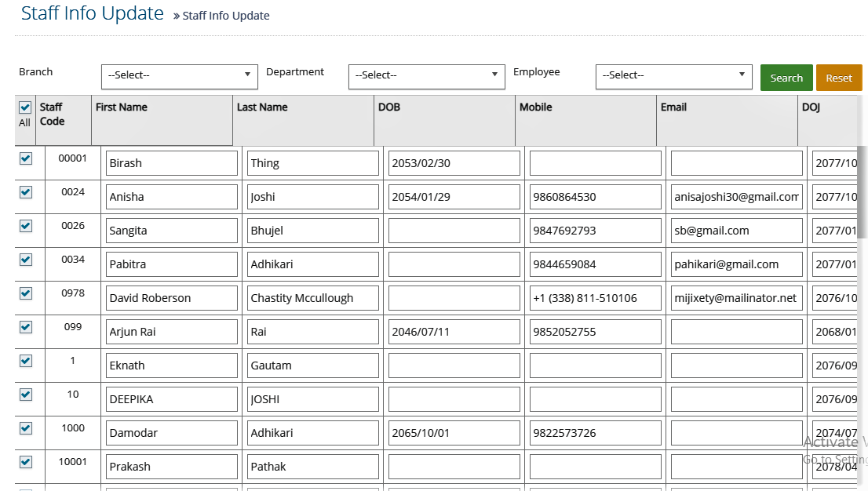Uncheck the Eknath Gautam row checkbox
Image resolution: width=868 pixels, height=491 pixels.
(25, 361)
